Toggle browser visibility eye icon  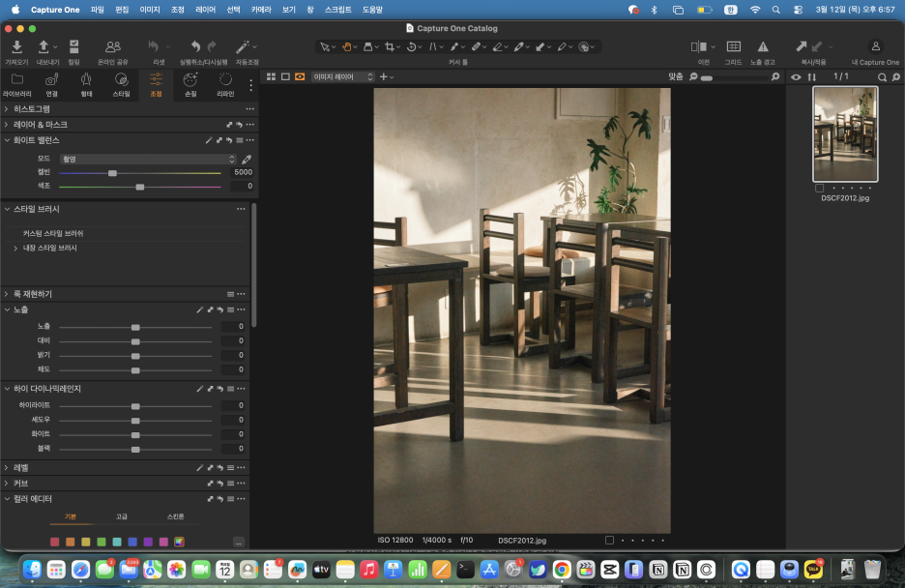pyautogui.click(x=796, y=76)
